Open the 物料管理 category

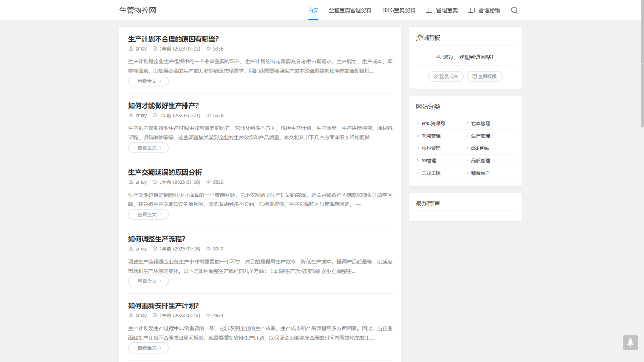[431, 148]
